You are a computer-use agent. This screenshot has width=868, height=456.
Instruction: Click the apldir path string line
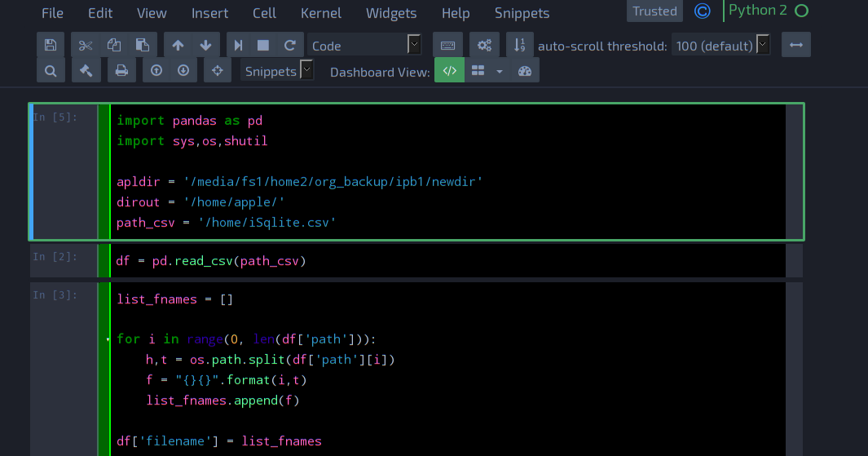299,182
